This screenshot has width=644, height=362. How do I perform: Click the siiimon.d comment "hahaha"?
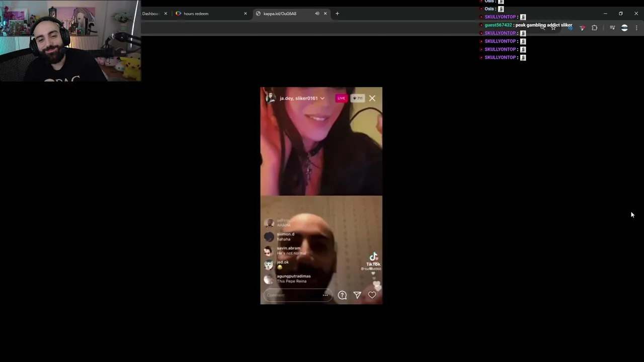[x=284, y=239]
